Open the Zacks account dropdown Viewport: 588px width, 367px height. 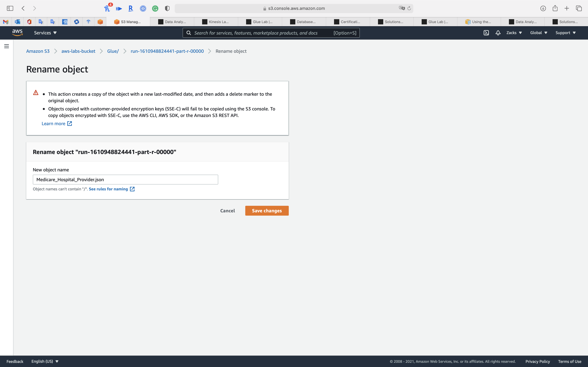514,33
